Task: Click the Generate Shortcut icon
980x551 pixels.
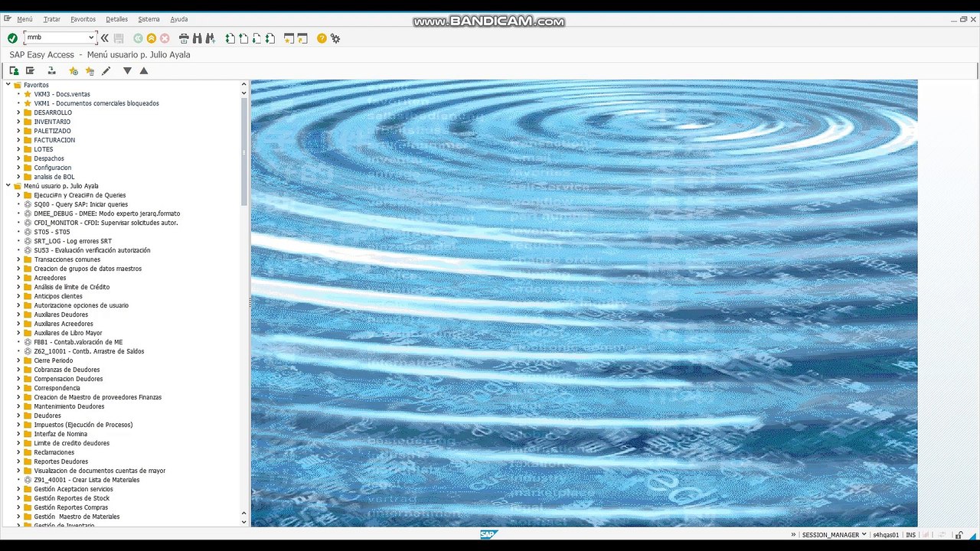Action: [x=302, y=38]
